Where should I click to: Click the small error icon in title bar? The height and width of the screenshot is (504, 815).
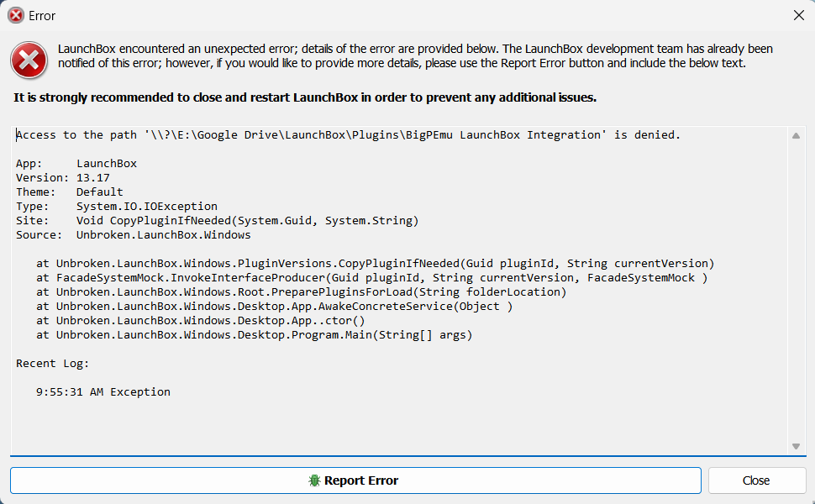pyautogui.click(x=16, y=16)
